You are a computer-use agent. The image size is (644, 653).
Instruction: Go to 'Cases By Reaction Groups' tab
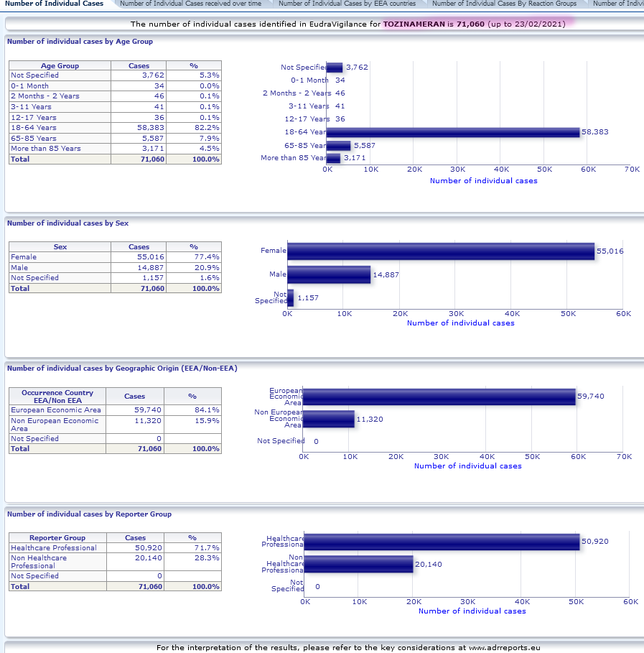504,4
